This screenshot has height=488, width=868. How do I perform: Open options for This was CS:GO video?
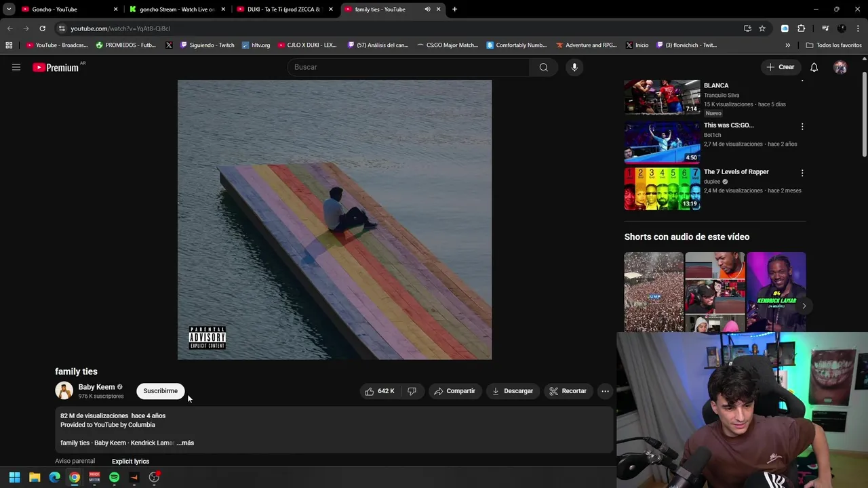click(802, 127)
